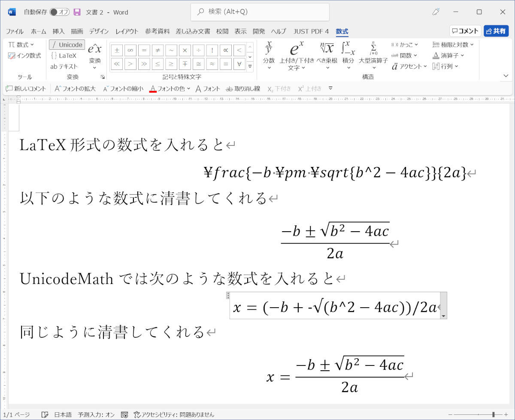Screen dimensions: 515x420
Task: Insert the greater-than-or-equal ≥ symbol
Action: 171,64
